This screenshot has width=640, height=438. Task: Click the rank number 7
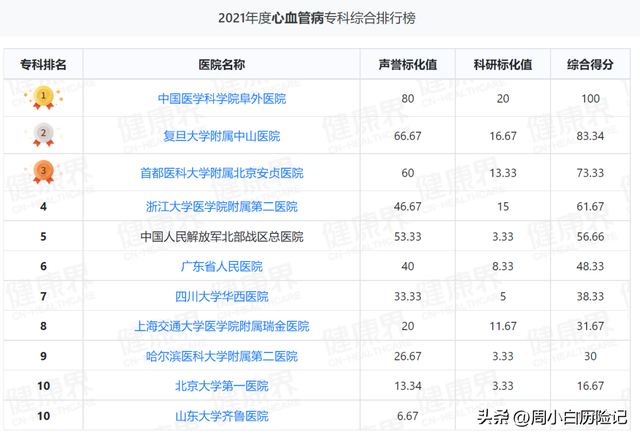(43, 296)
